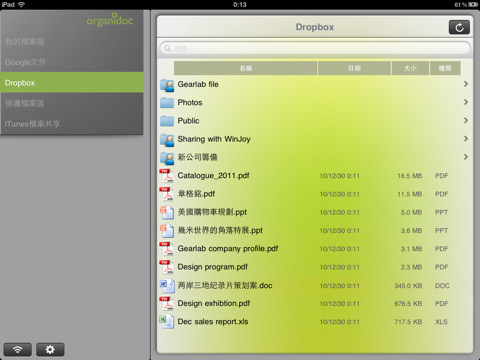Open 美國購物車規劃.ppt file name
The image size is (480, 360).
pyautogui.click(x=212, y=212)
